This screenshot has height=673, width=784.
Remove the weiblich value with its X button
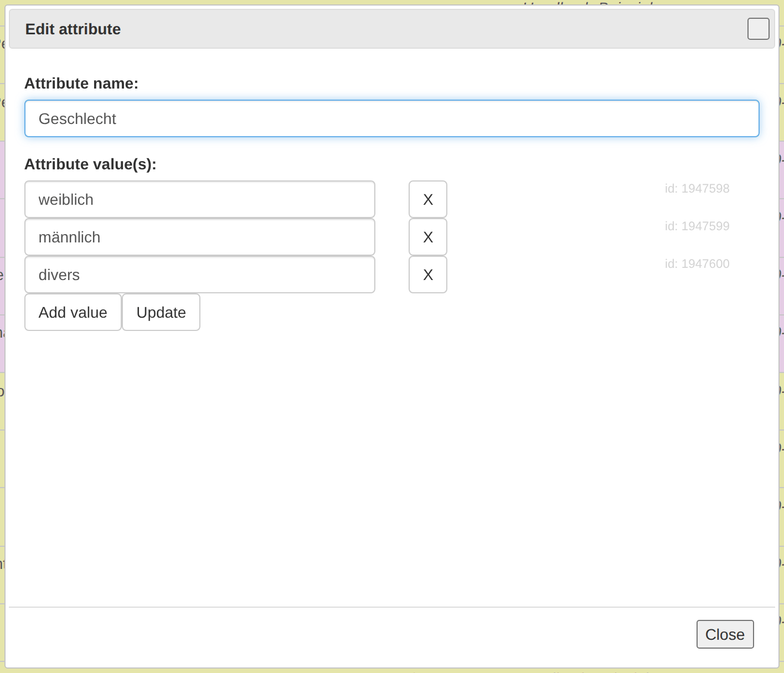[x=428, y=199]
